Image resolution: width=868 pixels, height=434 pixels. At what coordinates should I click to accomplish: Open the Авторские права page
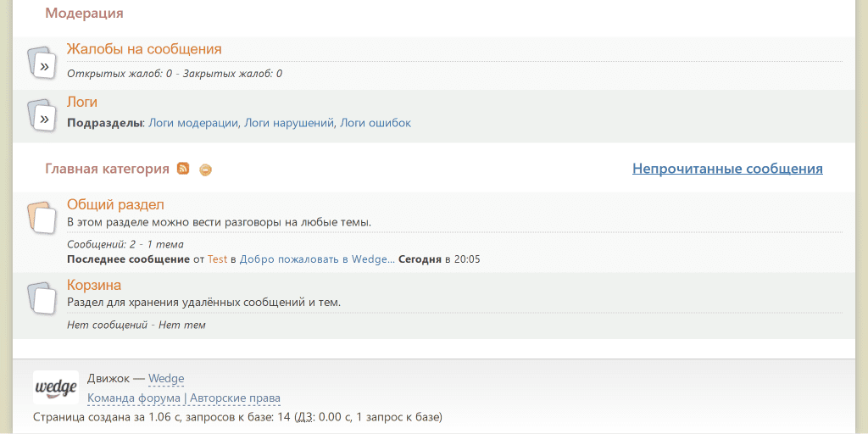click(x=235, y=398)
